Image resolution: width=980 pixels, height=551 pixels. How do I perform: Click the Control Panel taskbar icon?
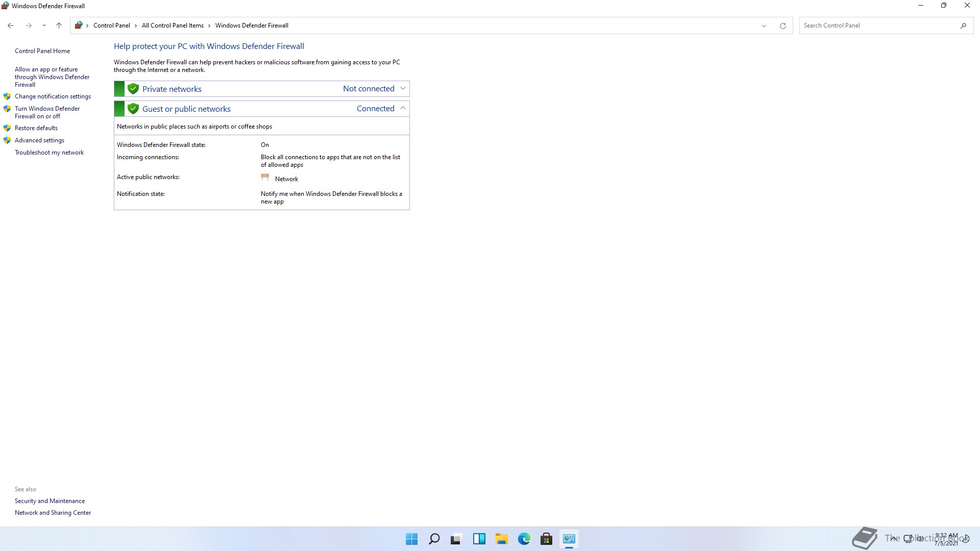pos(569,539)
